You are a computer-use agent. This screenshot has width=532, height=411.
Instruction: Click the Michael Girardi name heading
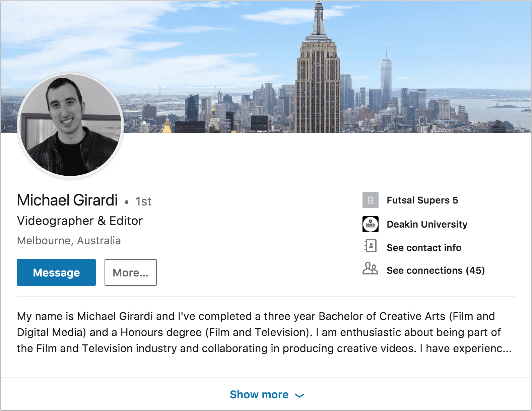pyautogui.click(x=67, y=200)
